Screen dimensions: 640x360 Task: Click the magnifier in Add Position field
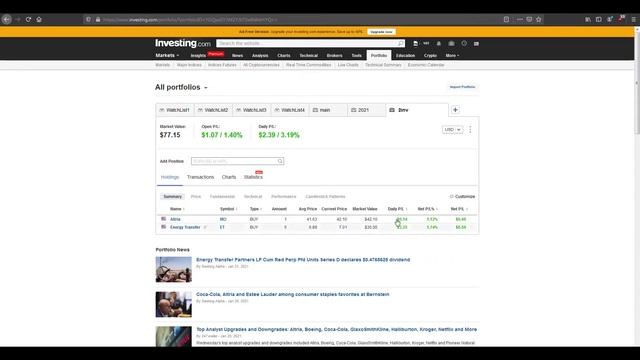[x=280, y=161]
